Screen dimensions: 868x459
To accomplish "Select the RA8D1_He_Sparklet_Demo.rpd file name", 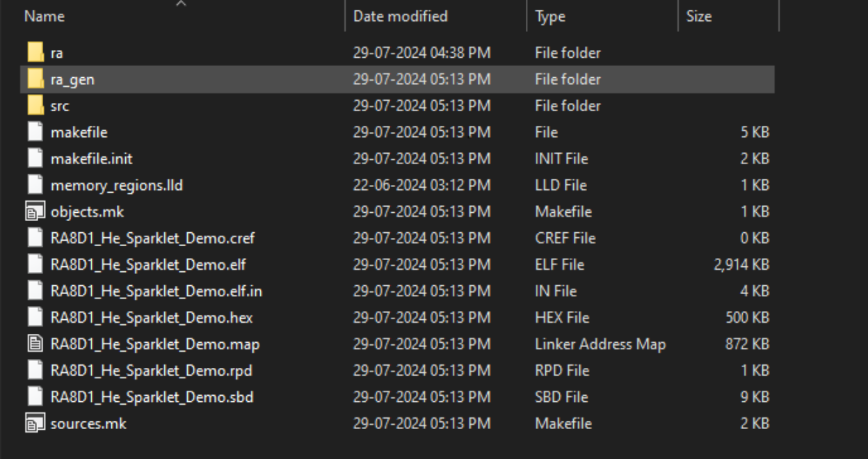I will tap(151, 370).
